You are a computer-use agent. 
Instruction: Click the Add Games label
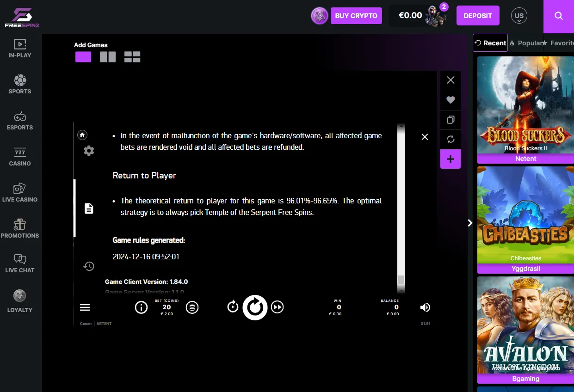click(x=91, y=45)
